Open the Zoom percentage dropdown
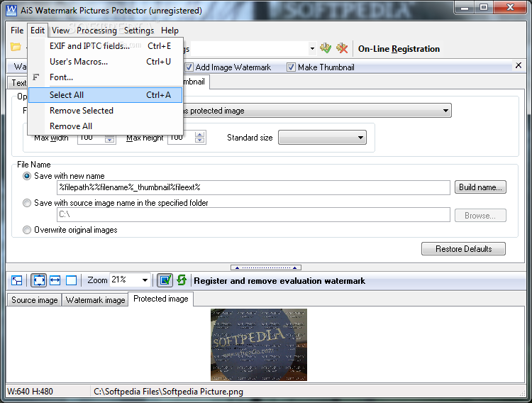 click(145, 280)
